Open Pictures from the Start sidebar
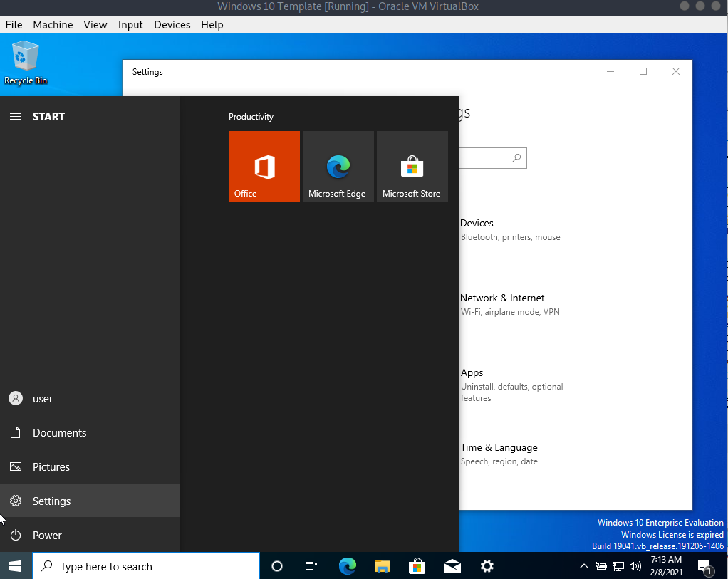This screenshot has width=728, height=579. [90, 466]
